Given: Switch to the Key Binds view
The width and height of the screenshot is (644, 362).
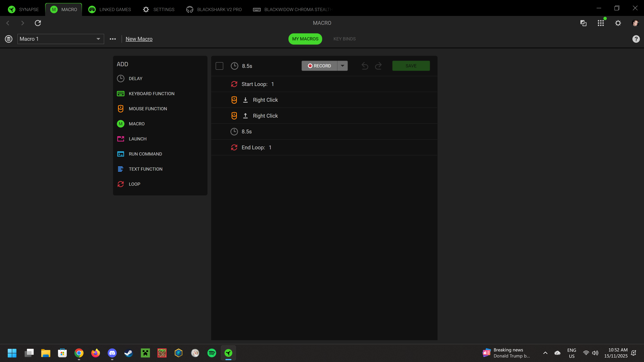Looking at the screenshot, I should pos(344,39).
